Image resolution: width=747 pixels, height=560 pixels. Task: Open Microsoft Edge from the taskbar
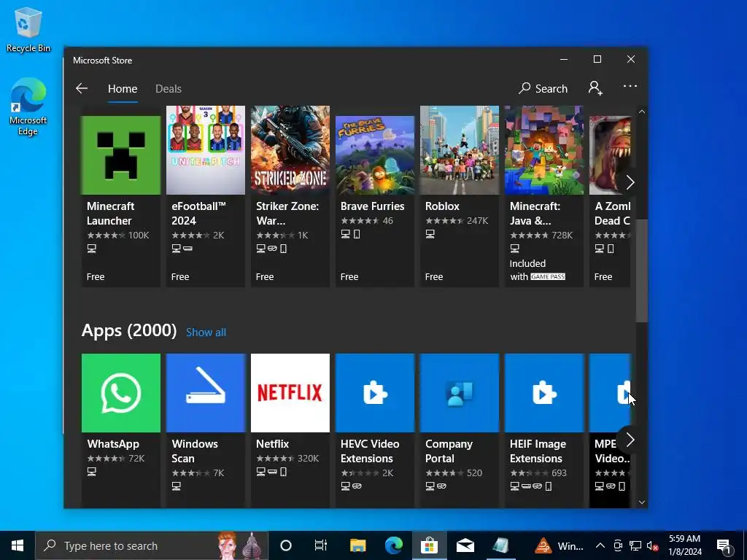pyautogui.click(x=393, y=545)
